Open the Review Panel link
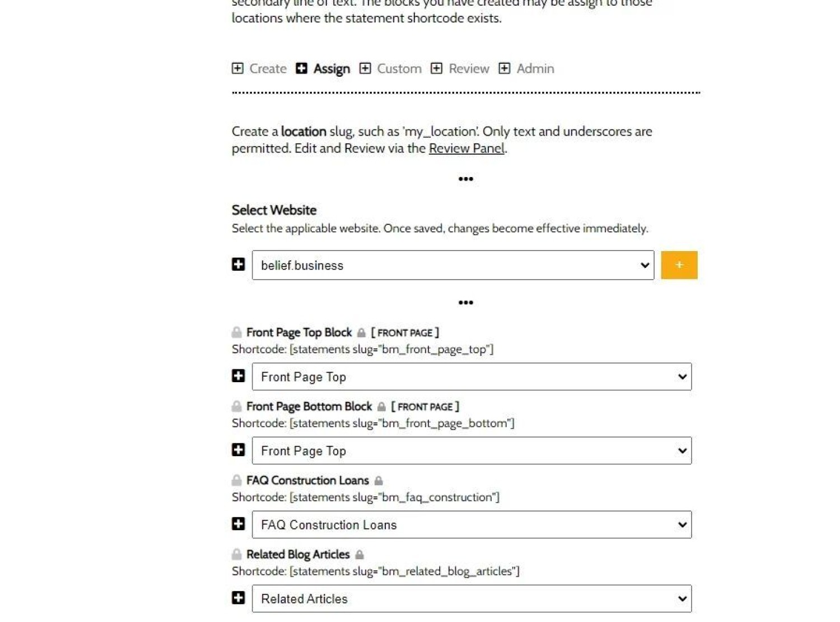Viewport: 840px width, 622px height. click(x=466, y=148)
